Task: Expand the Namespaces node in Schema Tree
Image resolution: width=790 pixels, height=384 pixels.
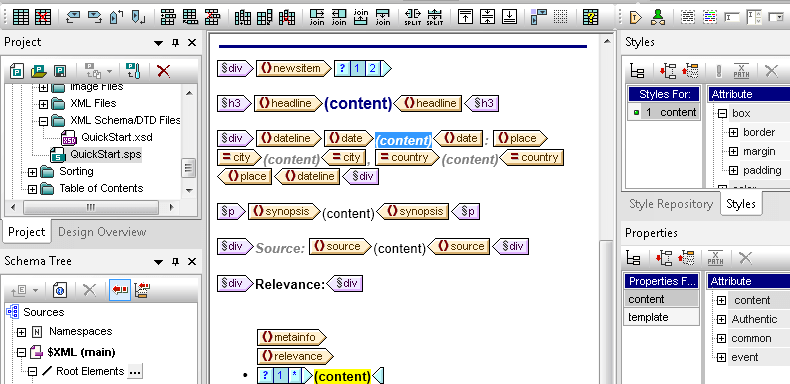Action: coord(21,332)
